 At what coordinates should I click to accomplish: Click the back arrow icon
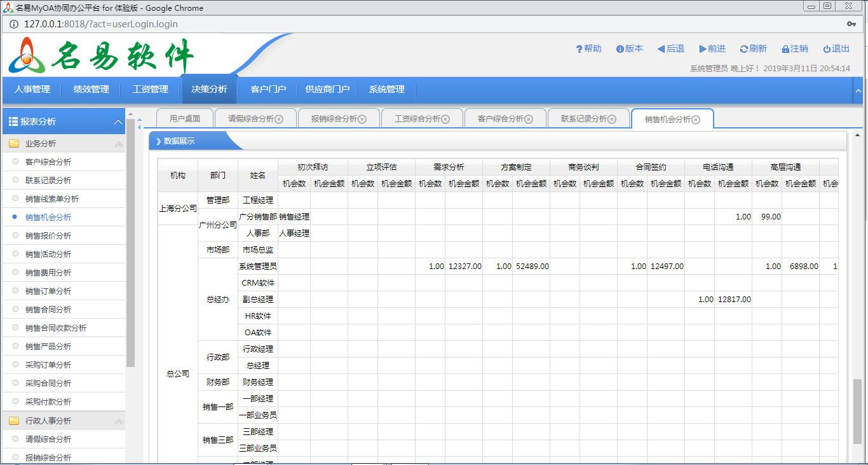[661, 49]
